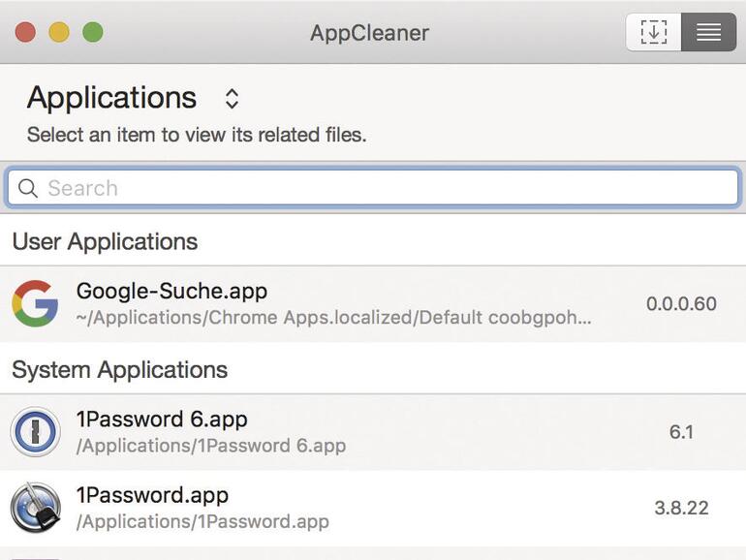Click the 1Password 6 keyhole icon
The height and width of the screenshot is (560, 746).
coord(35,432)
